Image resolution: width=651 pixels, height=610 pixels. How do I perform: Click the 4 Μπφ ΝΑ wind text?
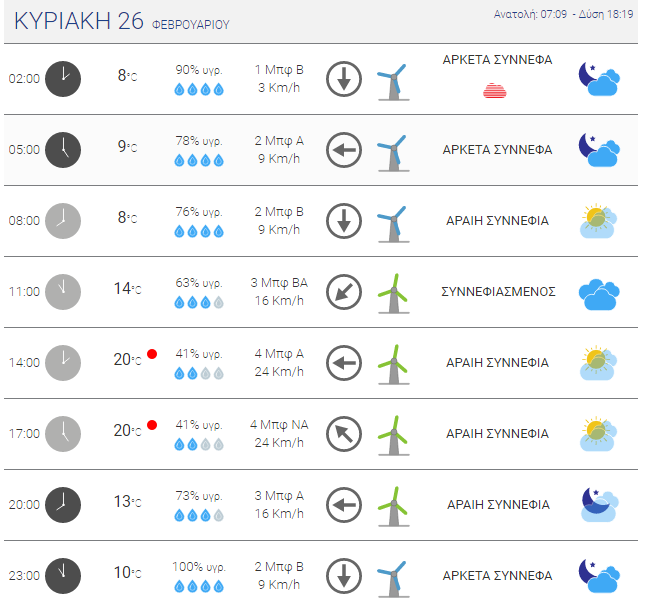(x=279, y=425)
